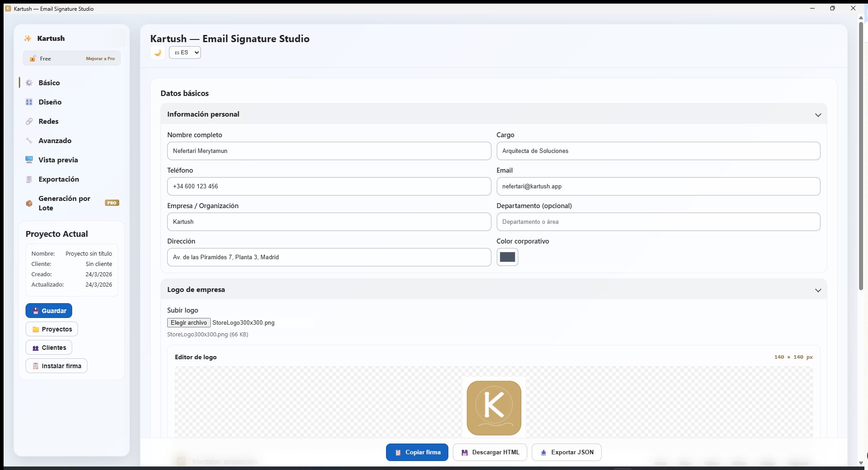Click the Básico gear icon
The height and width of the screenshot is (470, 868).
coord(29,83)
